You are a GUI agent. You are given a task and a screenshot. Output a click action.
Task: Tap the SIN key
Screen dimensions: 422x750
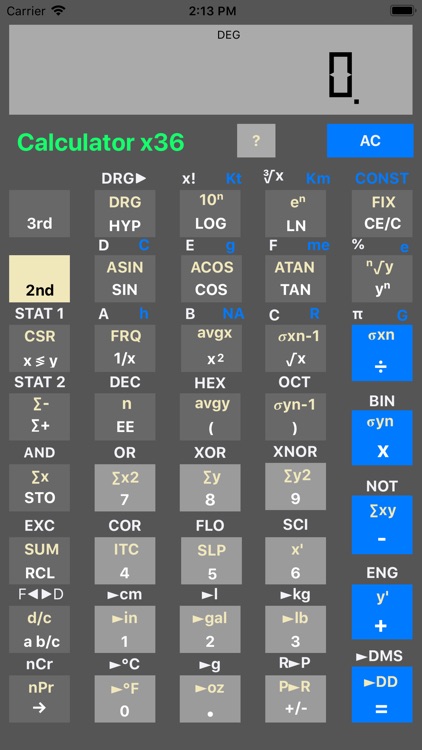click(125, 278)
